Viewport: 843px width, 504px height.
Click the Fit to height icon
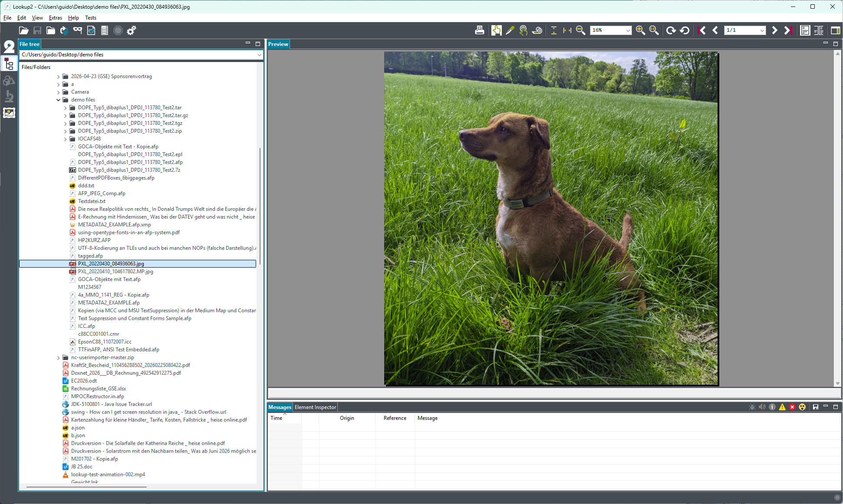554,30
